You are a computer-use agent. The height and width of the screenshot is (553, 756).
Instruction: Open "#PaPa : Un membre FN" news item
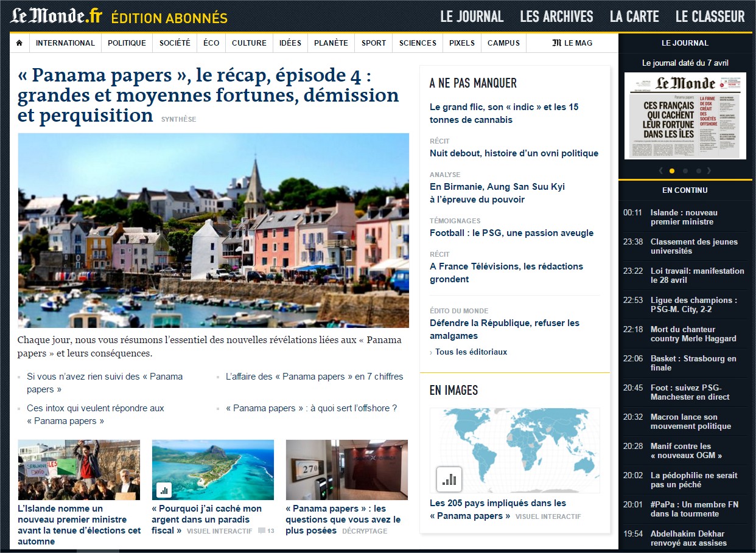pyautogui.click(x=693, y=509)
